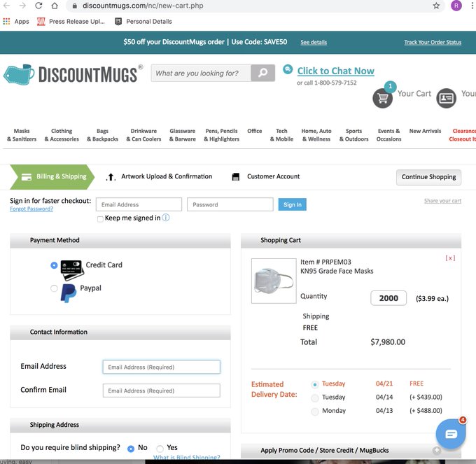
Task: Click the Sign In button
Action: [293, 204]
